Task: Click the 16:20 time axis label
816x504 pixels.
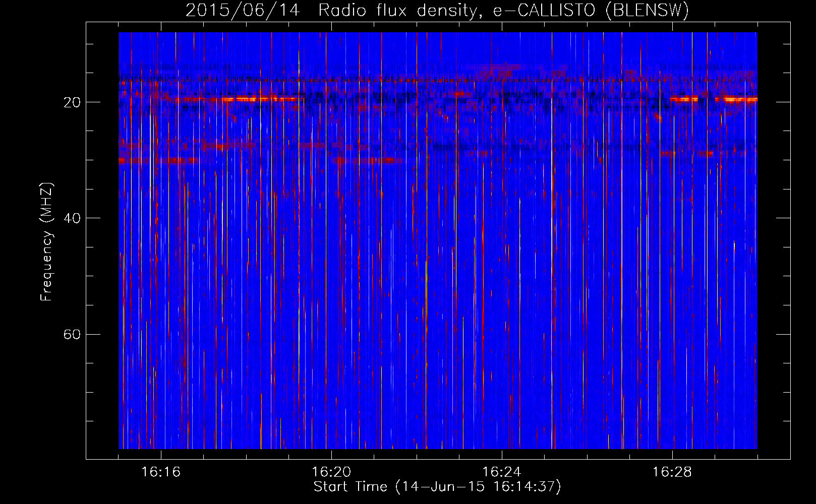Action: point(331,472)
